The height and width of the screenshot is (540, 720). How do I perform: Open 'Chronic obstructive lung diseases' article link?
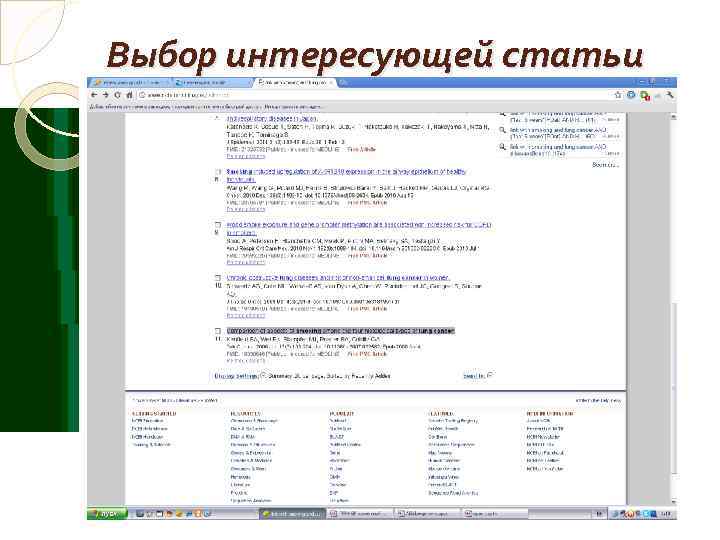[338, 278]
